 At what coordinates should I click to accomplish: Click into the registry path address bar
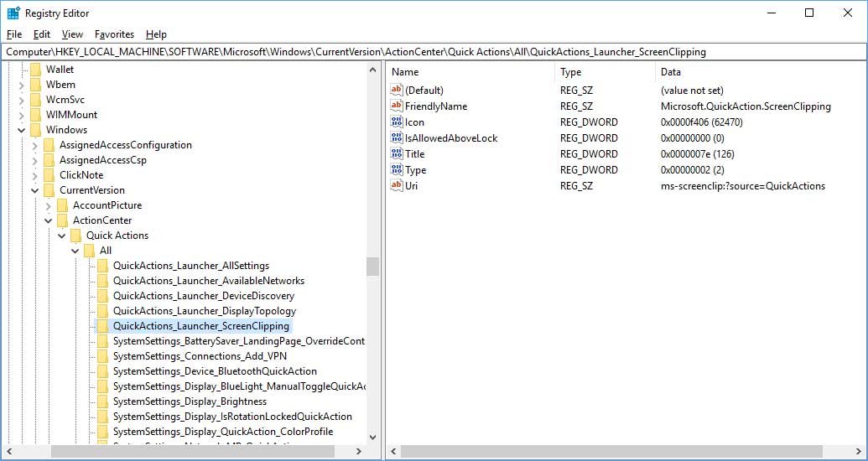coord(434,52)
